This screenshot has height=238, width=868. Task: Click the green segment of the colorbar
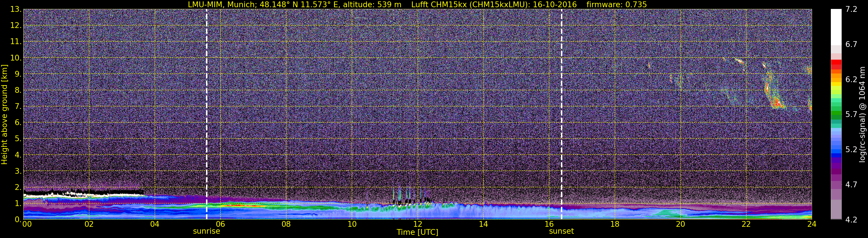(x=836, y=115)
